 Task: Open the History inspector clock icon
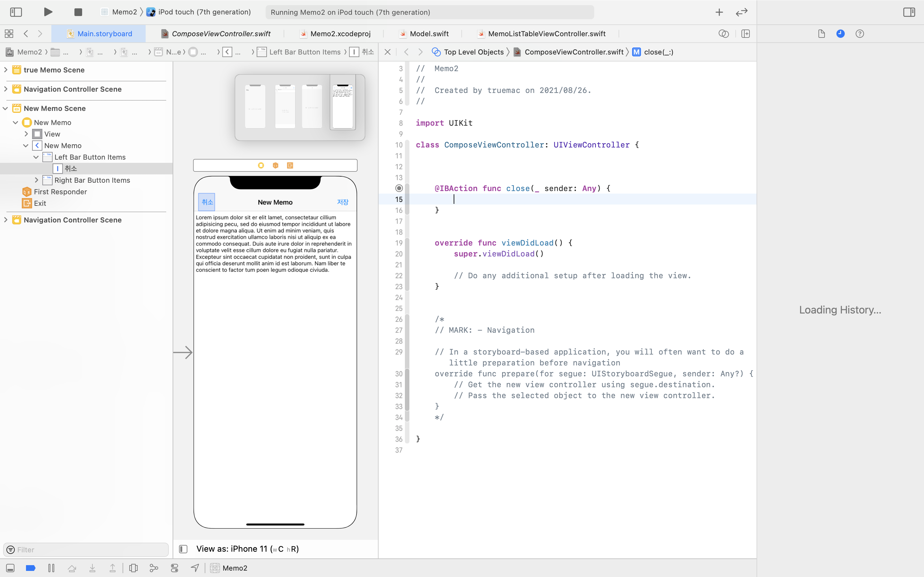pos(840,34)
